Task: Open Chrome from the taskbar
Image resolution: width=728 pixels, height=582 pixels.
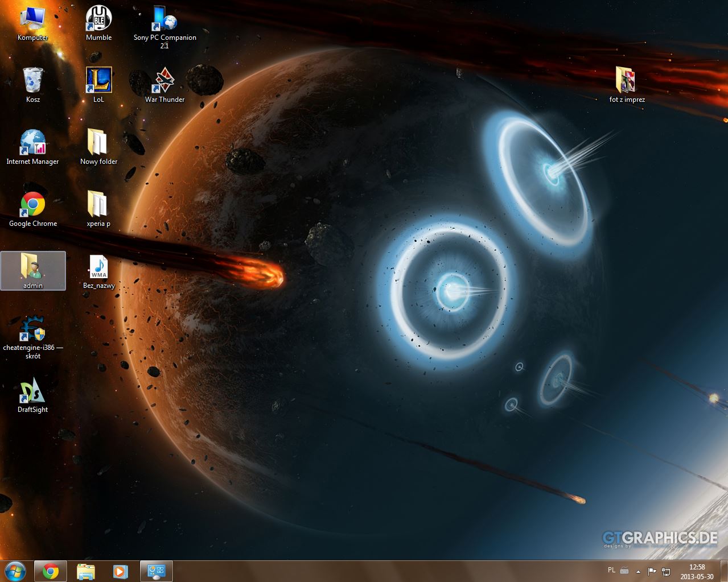Action: point(51,571)
